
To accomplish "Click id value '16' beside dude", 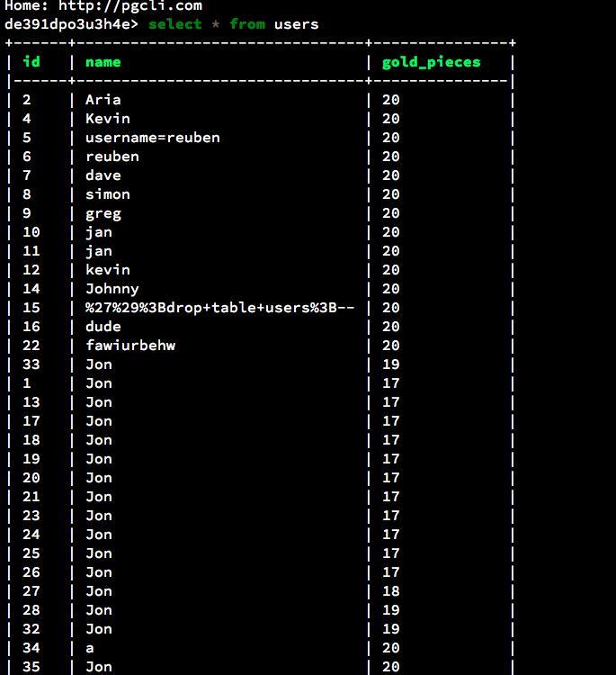I will (x=31, y=327).
